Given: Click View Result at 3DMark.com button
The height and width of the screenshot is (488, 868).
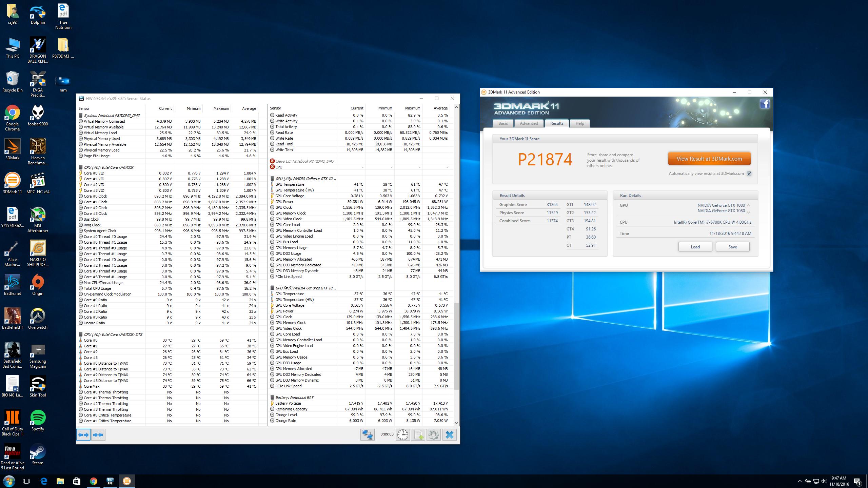Looking at the screenshot, I should point(709,159).
